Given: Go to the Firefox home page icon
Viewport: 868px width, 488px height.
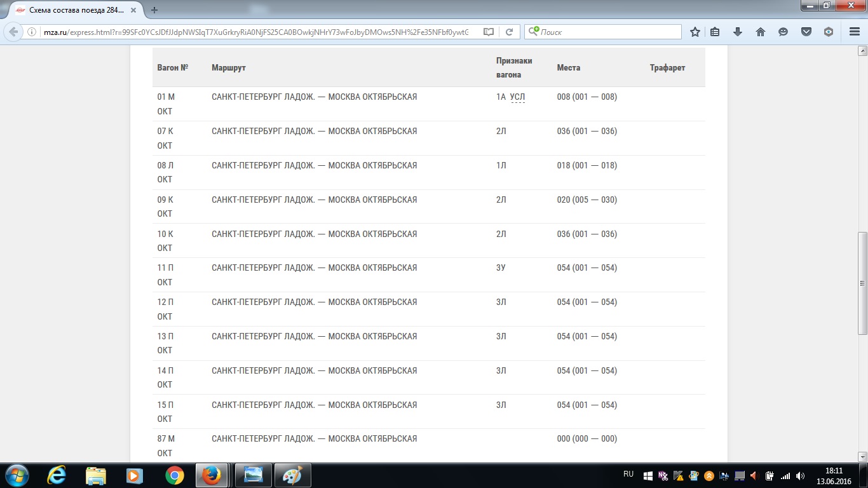Looking at the screenshot, I should [760, 32].
